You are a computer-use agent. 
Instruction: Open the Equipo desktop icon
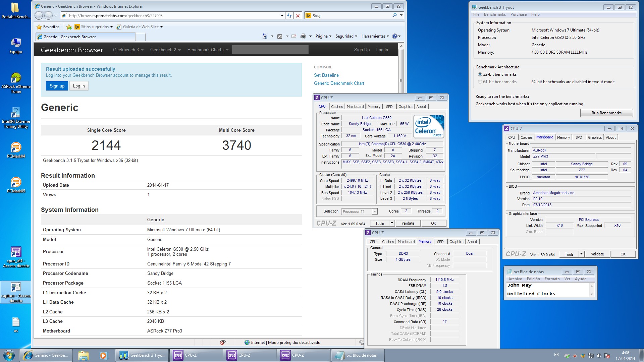pos(16,46)
